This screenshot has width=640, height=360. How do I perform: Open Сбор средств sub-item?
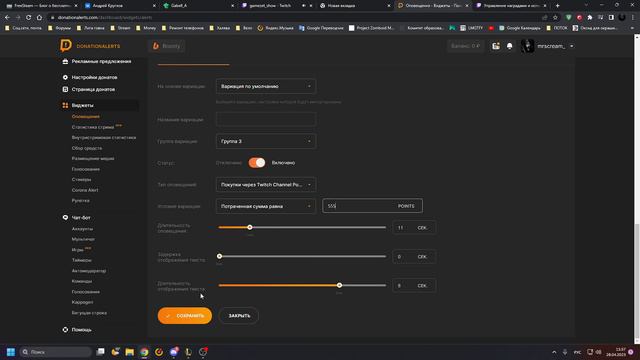coord(87,148)
